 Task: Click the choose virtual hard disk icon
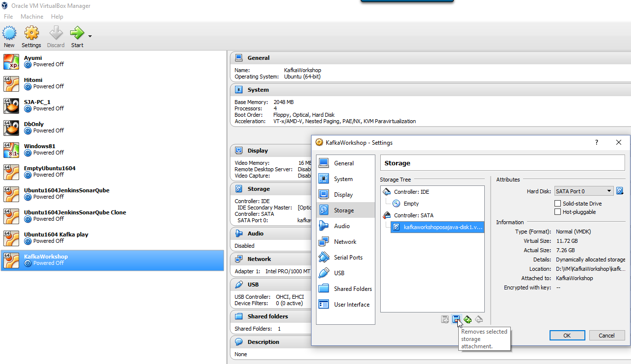pyautogui.click(x=620, y=191)
